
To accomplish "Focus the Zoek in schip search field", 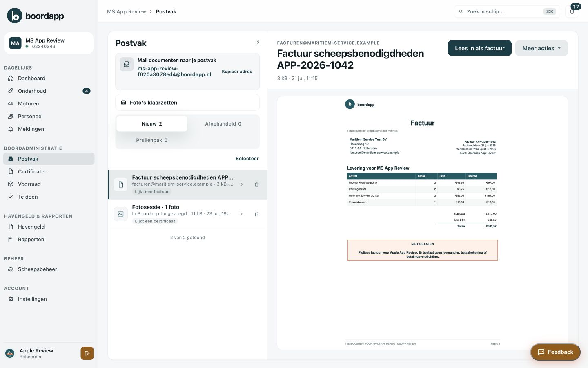I will pyautogui.click(x=507, y=11).
